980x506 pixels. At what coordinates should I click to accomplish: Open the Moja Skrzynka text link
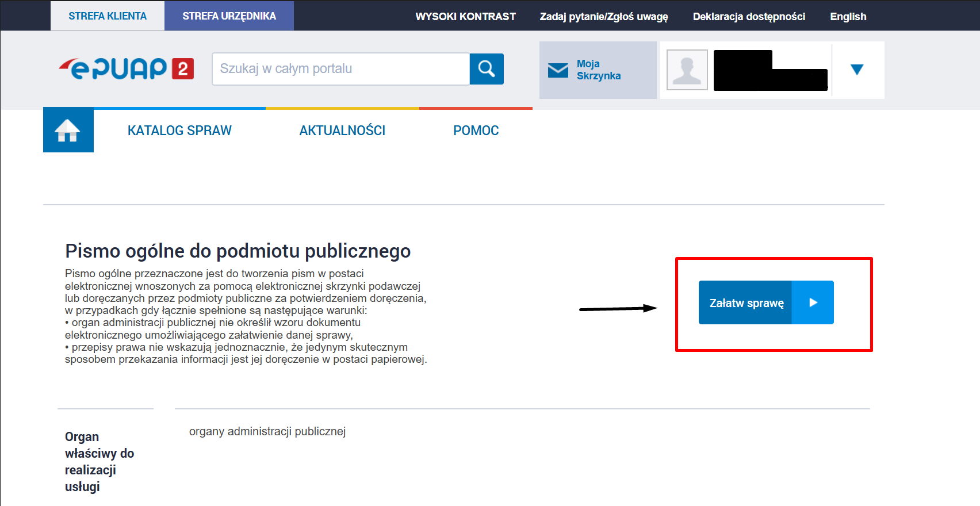(599, 70)
